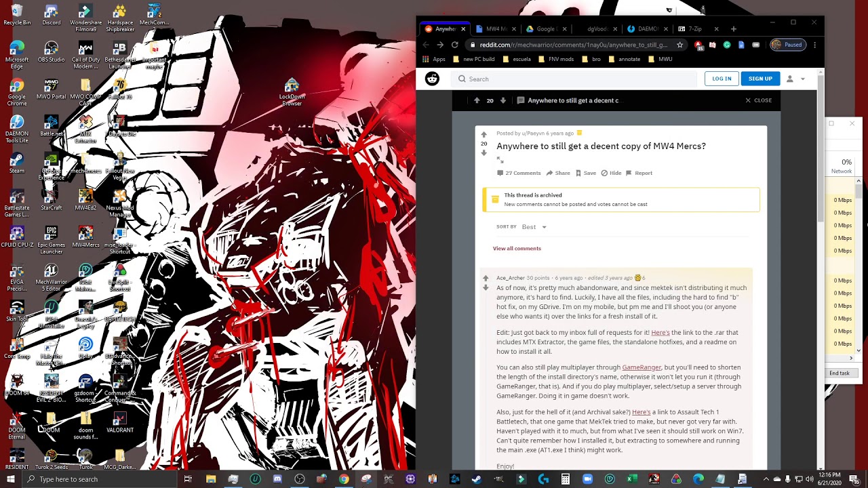The height and width of the screenshot is (488, 868).
Task: Open the new PC build bookmark folder
Action: [x=474, y=59]
